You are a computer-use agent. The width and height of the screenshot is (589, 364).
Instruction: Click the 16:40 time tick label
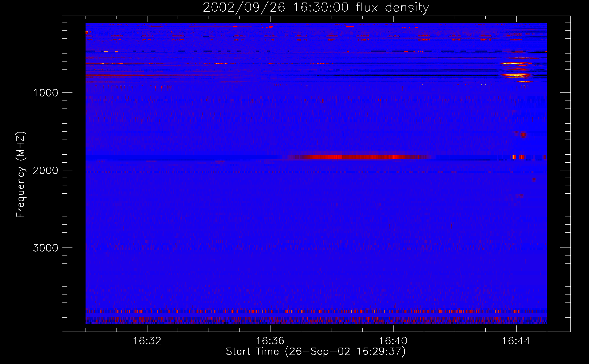393,341
